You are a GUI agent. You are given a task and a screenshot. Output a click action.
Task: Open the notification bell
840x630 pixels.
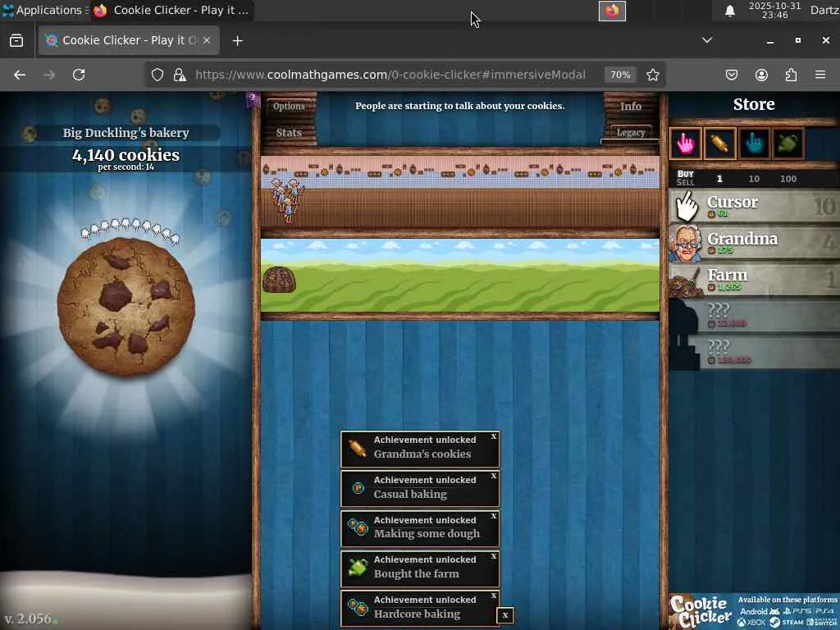click(x=729, y=11)
